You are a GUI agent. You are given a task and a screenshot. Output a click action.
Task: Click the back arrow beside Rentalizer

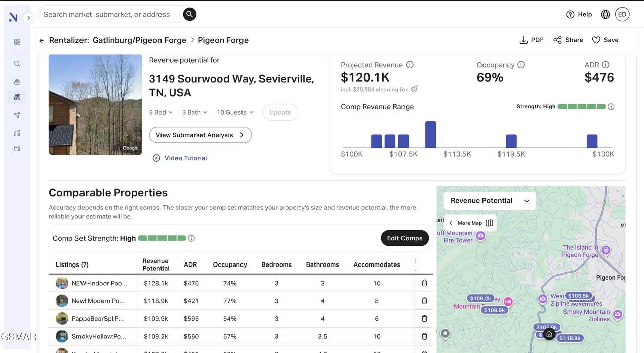tap(42, 40)
